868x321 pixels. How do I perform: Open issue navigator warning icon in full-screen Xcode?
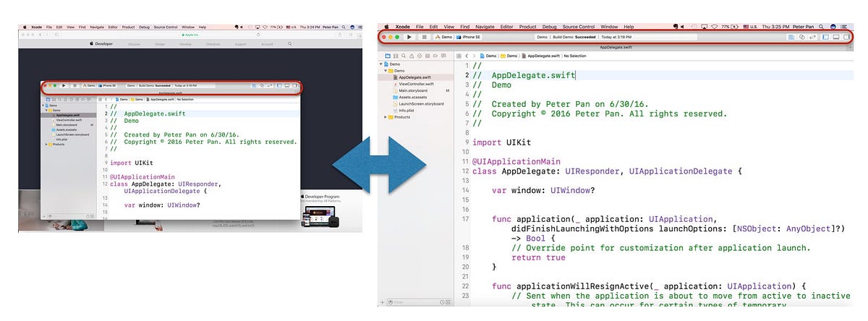tap(412, 56)
